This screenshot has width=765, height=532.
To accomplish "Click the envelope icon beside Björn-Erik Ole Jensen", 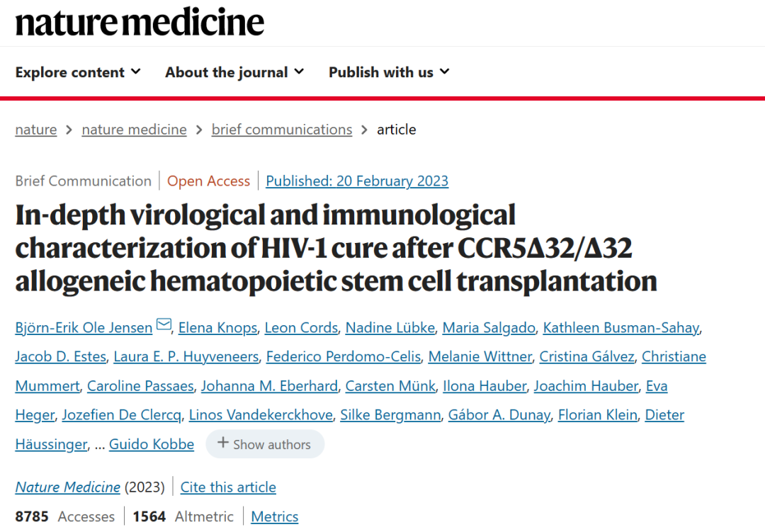I will tap(164, 326).
